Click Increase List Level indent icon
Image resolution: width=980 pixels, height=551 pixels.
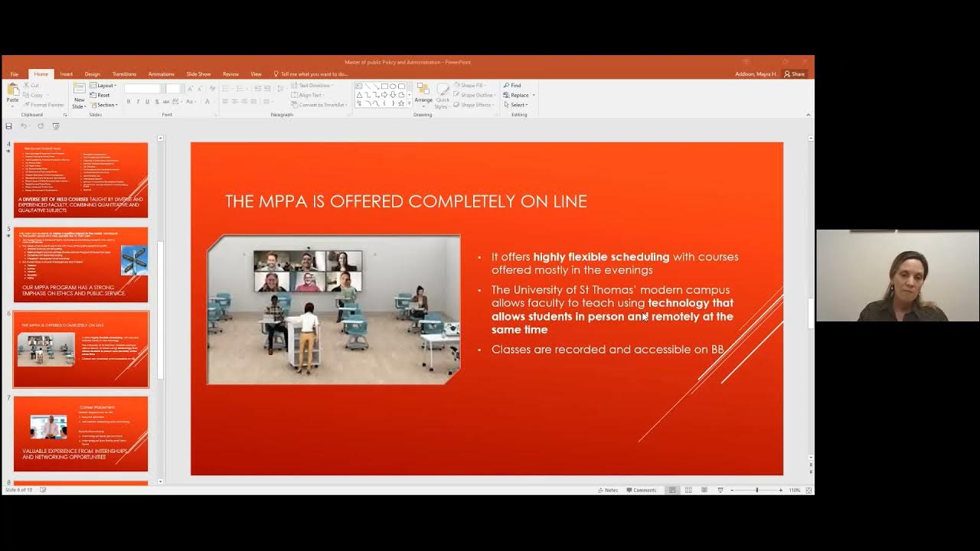[267, 88]
